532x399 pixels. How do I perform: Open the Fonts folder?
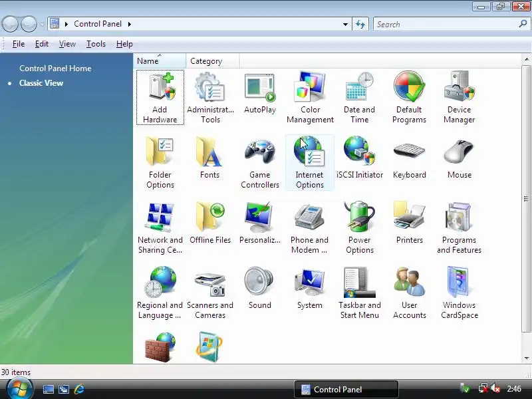click(209, 158)
